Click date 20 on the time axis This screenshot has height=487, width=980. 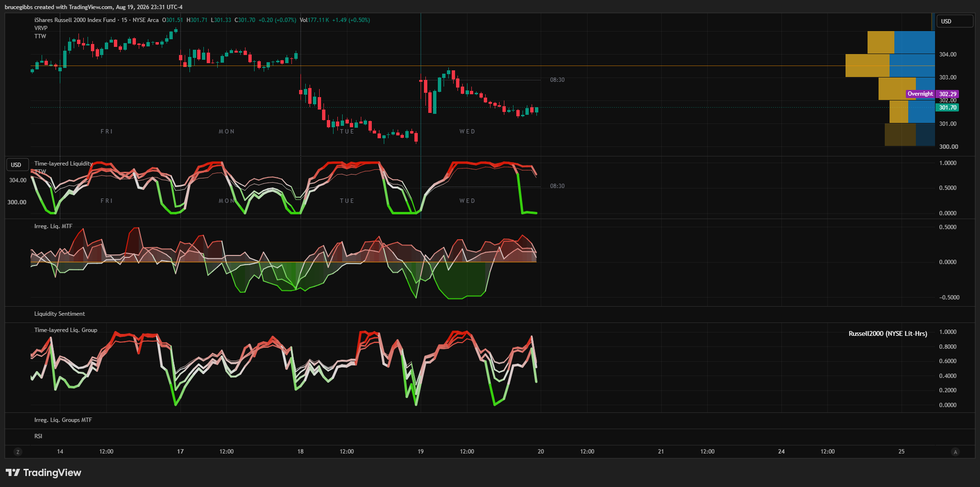tap(541, 452)
